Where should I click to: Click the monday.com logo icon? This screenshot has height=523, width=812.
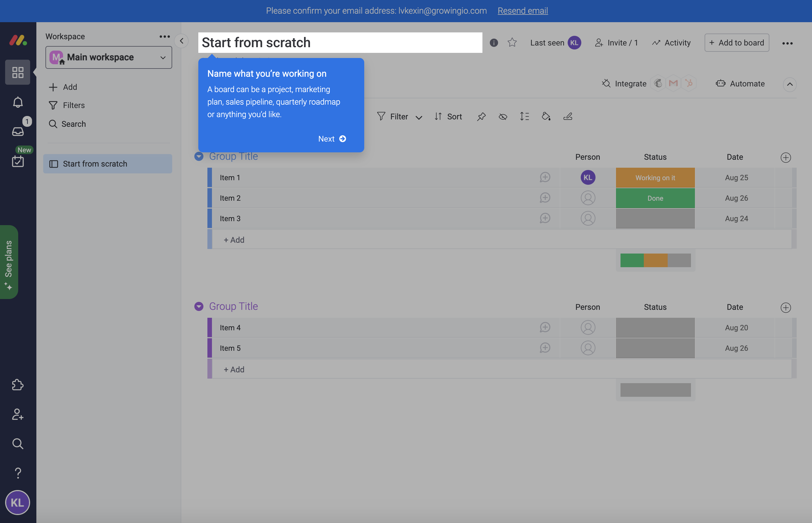pyautogui.click(x=18, y=40)
